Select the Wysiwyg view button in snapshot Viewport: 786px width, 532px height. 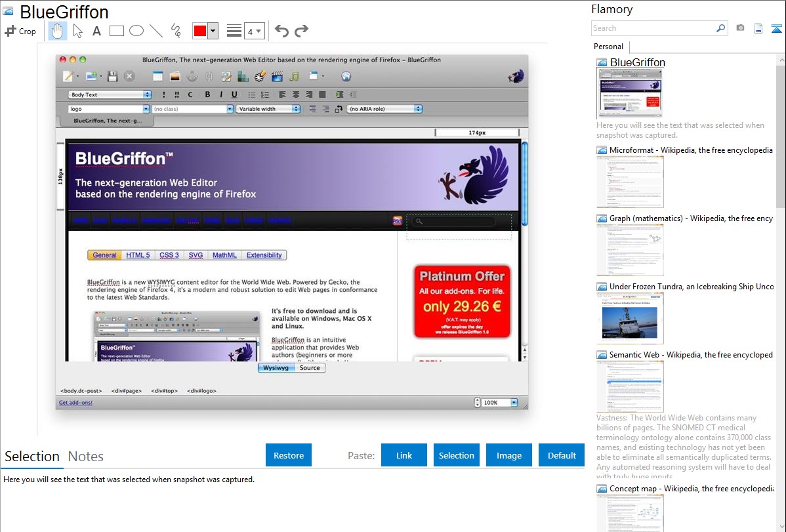(276, 368)
